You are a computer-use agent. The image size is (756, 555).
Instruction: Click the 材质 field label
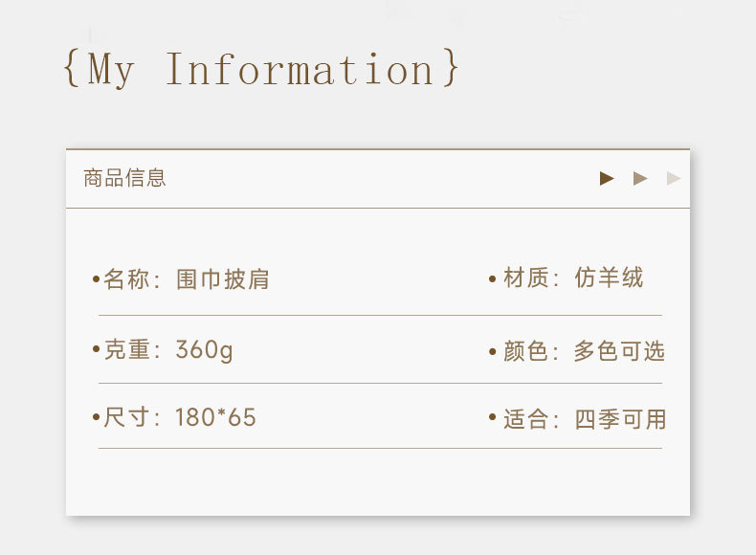click(x=527, y=278)
